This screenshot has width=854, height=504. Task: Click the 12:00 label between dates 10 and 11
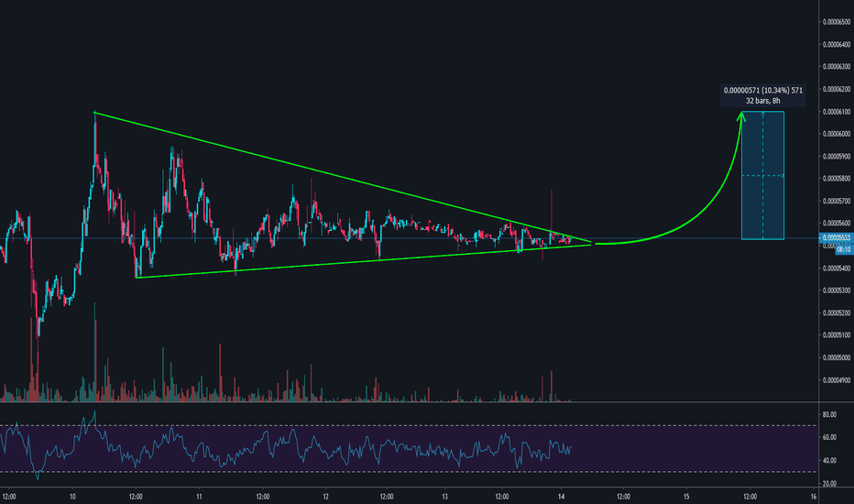pos(136,497)
